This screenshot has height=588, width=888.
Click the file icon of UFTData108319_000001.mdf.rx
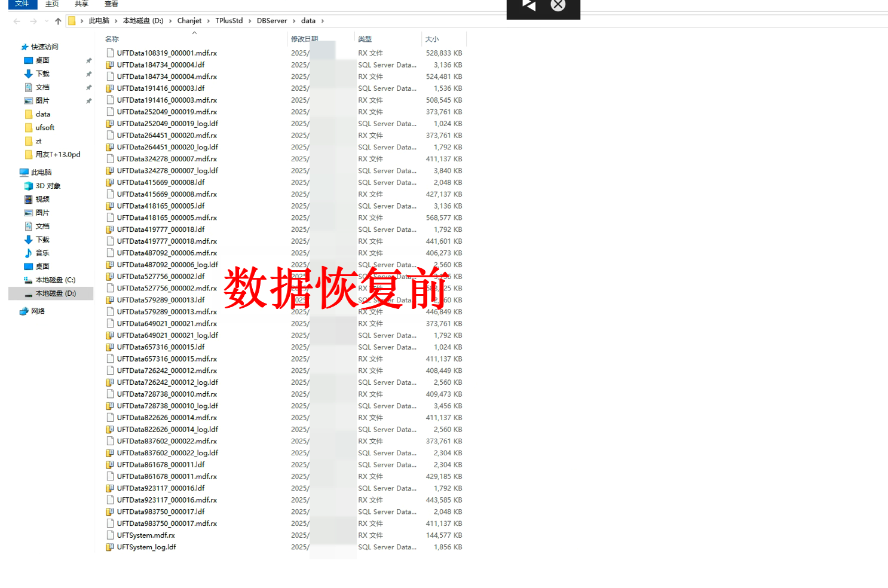click(x=110, y=53)
